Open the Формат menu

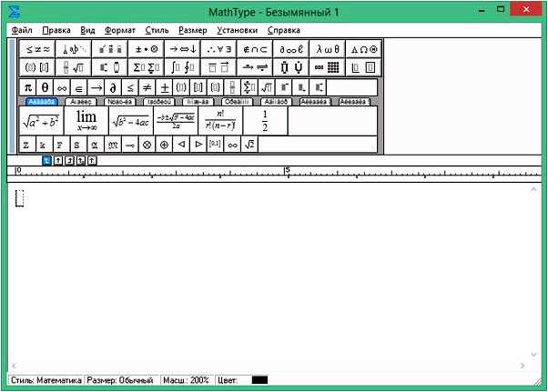120,30
